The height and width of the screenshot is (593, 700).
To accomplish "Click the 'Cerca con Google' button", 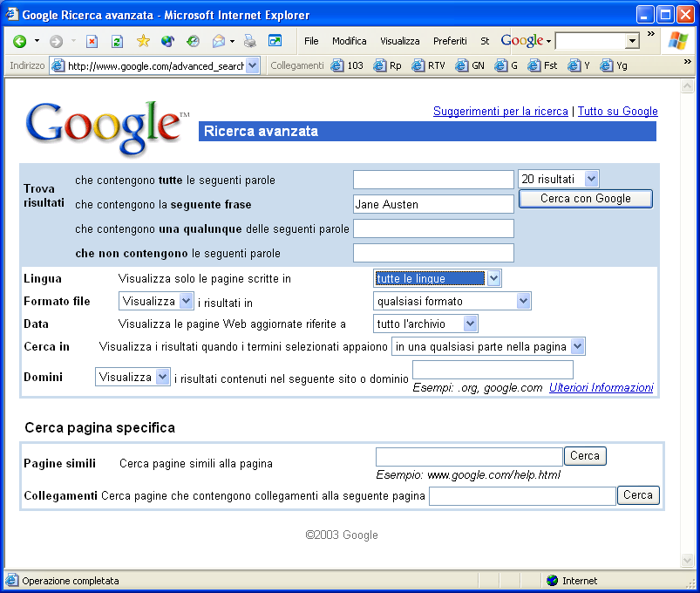I will (585, 199).
